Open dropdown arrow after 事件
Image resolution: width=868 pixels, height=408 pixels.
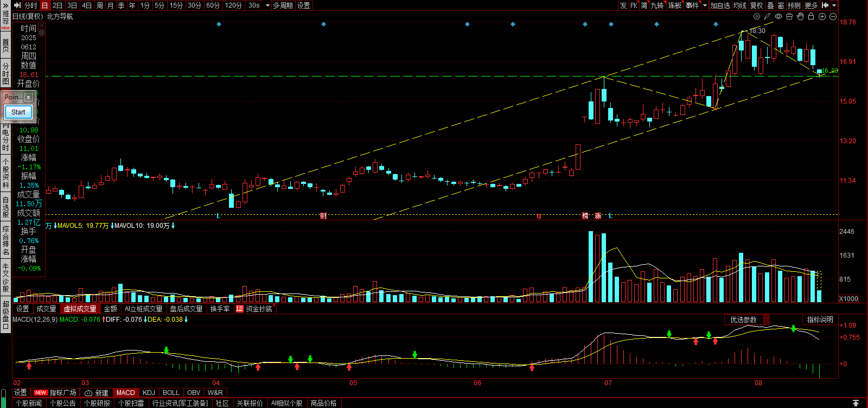click(x=705, y=5)
